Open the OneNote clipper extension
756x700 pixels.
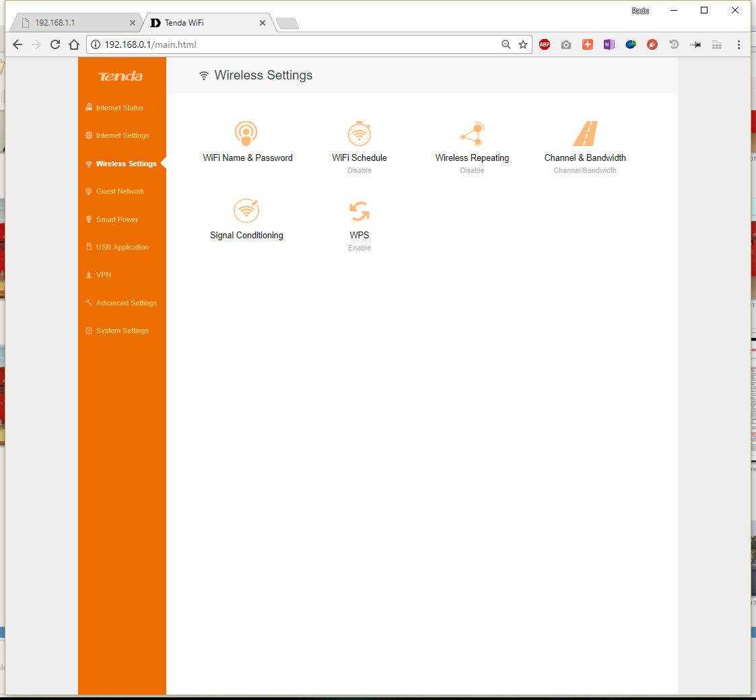pyautogui.click(x=609, y=44)
